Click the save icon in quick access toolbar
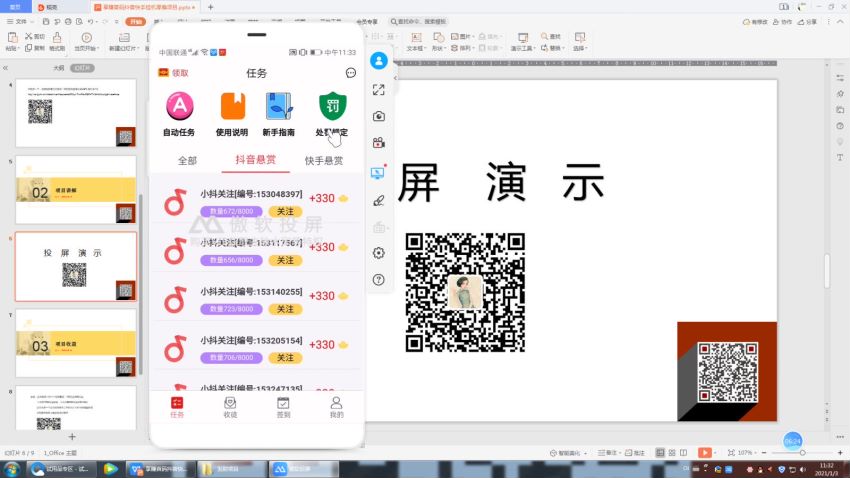This screenshot has width=850, height=478. [46, 22]
